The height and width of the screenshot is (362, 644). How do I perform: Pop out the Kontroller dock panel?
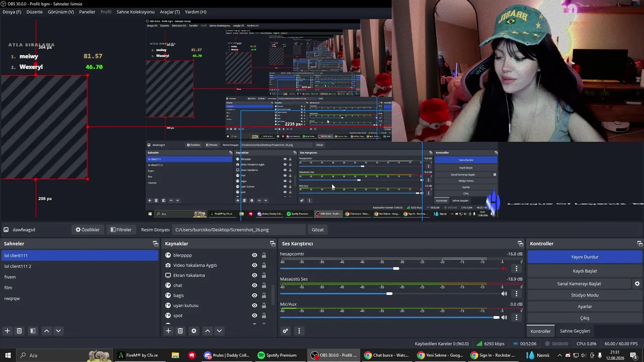639,244
